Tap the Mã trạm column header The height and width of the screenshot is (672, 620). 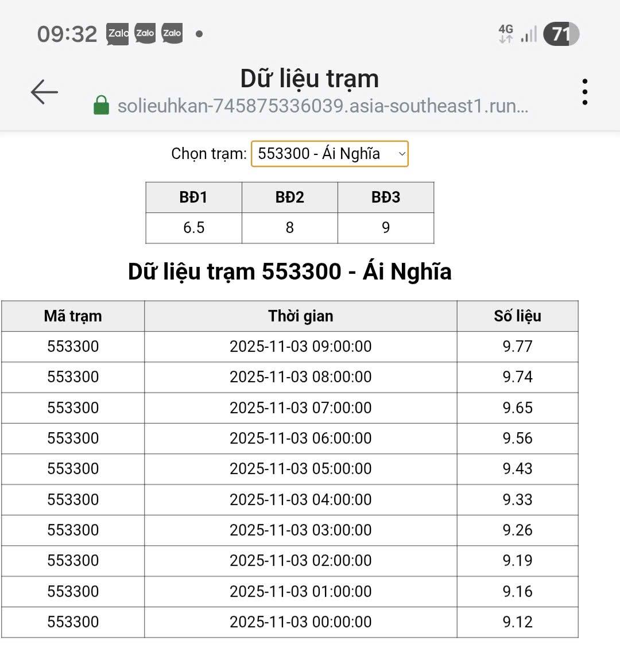click(73, 316)
